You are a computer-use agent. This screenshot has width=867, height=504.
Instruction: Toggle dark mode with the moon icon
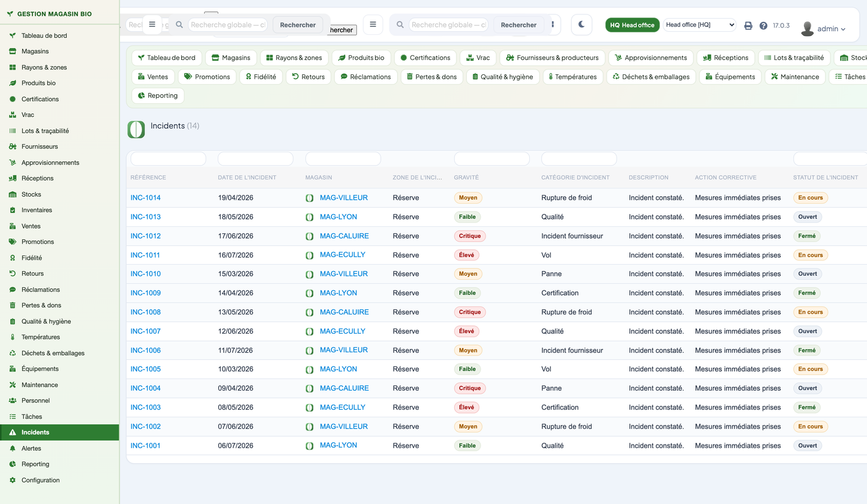[x=581, y=25]
